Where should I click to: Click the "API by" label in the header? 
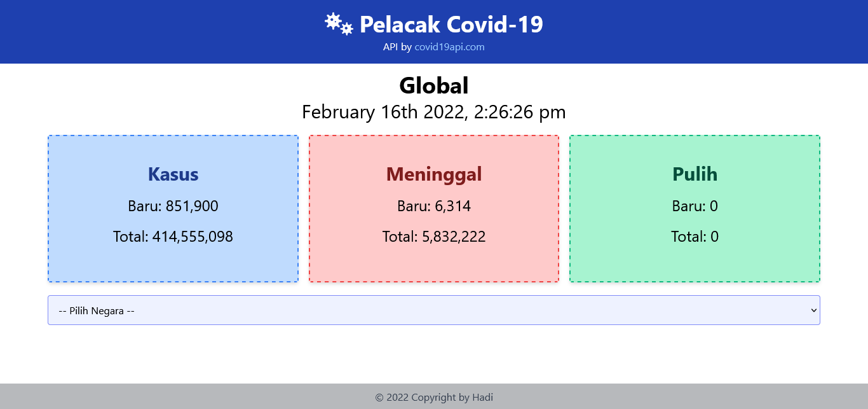click(397, 47)
